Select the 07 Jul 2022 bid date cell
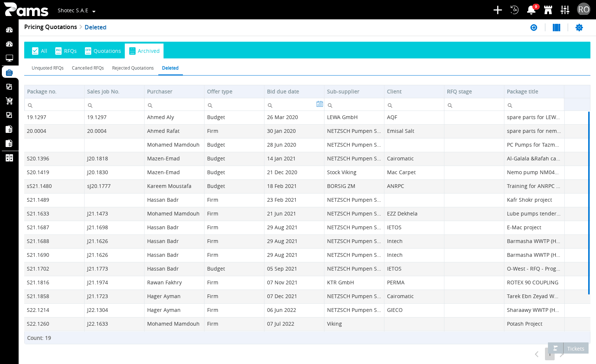This screenshot has height=364, width=596. pos(294,324)
